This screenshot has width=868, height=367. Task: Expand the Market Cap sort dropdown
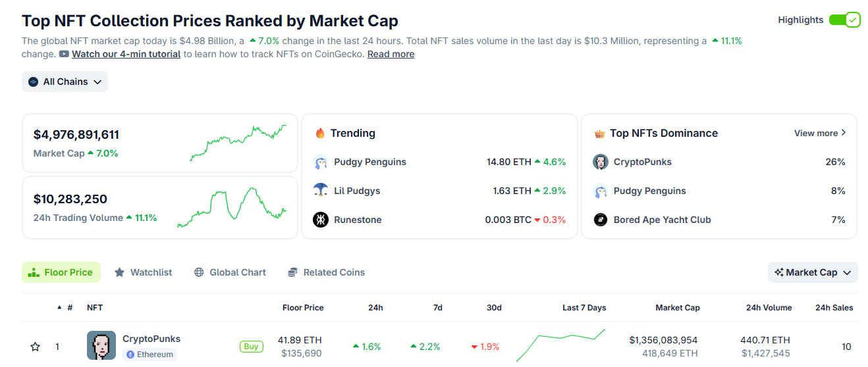tap(813, 272)
